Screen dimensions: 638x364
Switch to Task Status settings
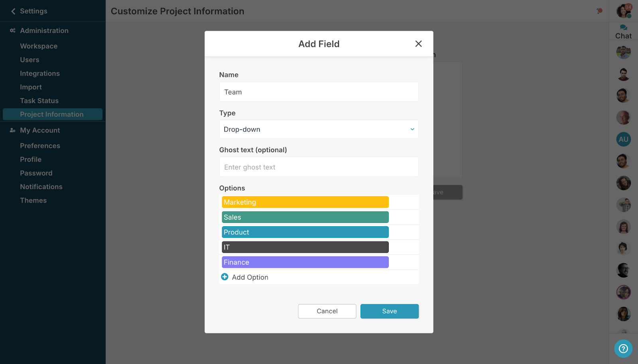pyautogui.click(x=39, y=101)
